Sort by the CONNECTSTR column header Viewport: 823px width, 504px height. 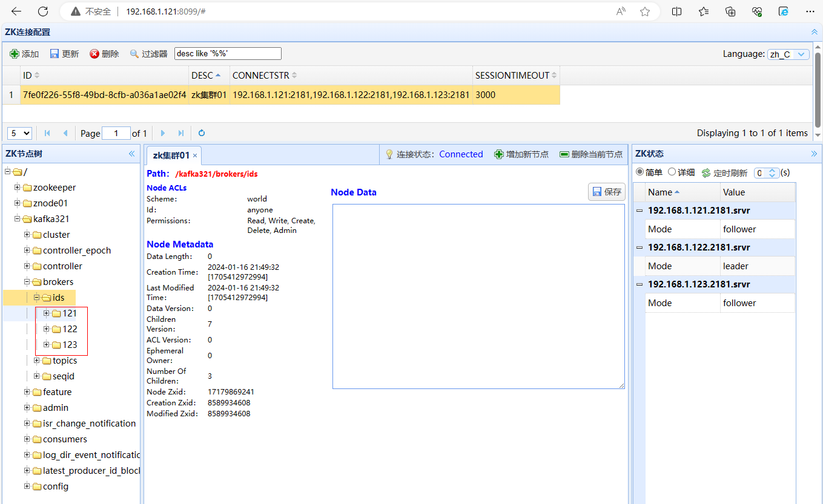[x=261, y=76]
